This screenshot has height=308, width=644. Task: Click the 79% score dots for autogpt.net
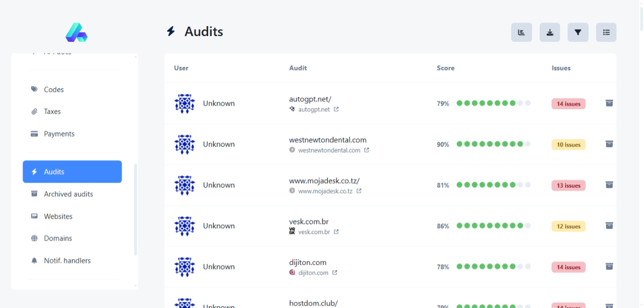point(493,103)
